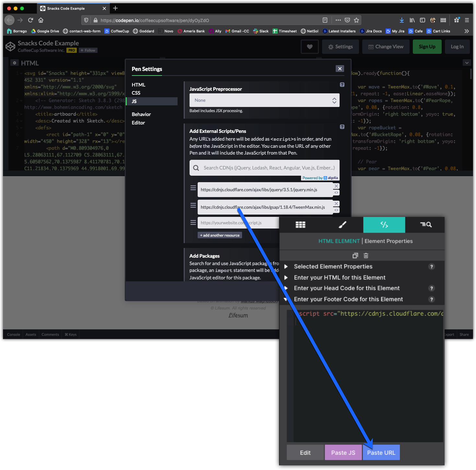Grab drag handle of TweenMax resource
Screen dimensions: 476x470
coord(193,205)
